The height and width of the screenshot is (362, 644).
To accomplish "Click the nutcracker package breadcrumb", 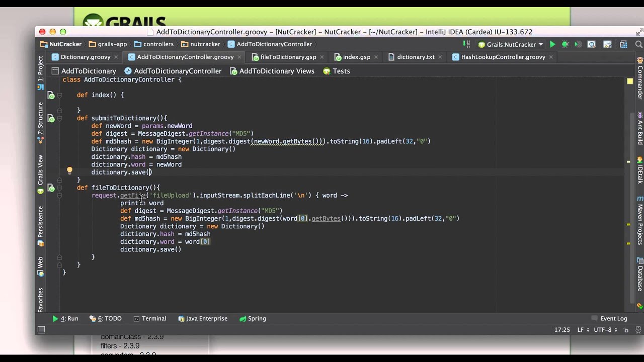I will [x=201, y=44].
